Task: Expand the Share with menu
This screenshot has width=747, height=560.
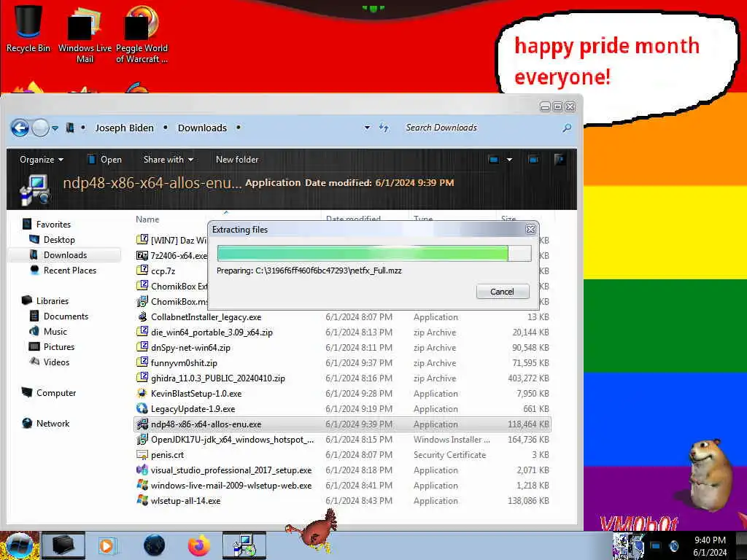Action: [x=169, y=160]
